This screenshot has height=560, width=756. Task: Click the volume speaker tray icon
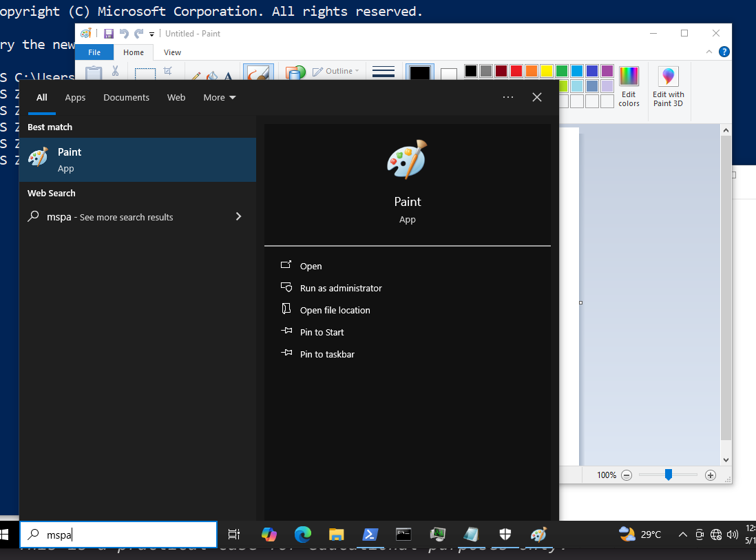click(733, 535)
